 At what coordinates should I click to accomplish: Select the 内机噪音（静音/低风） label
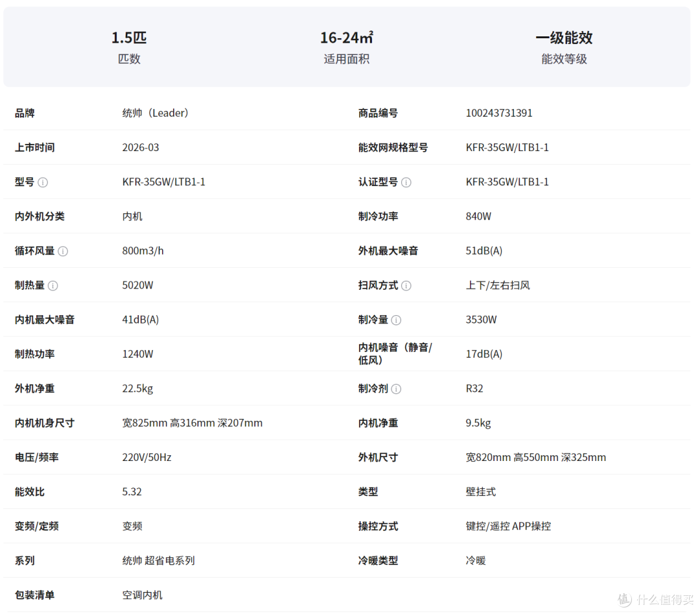tap(395, 353)
